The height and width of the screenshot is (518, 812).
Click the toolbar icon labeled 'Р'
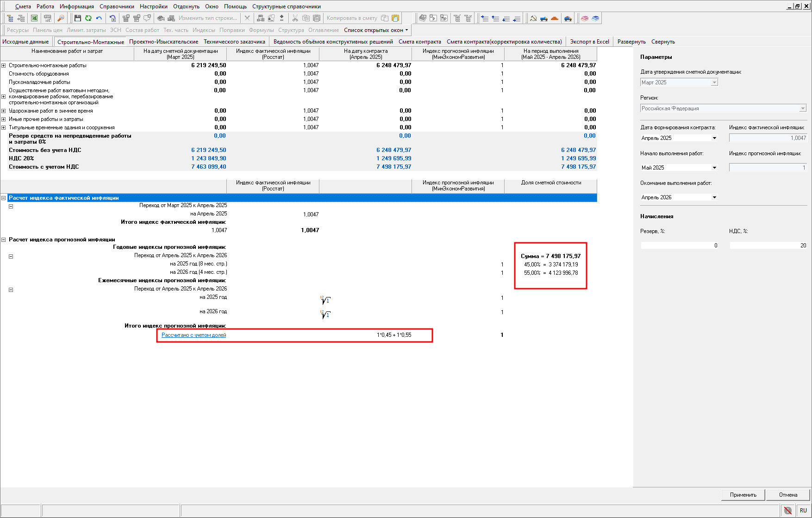(x=433, y=18)
